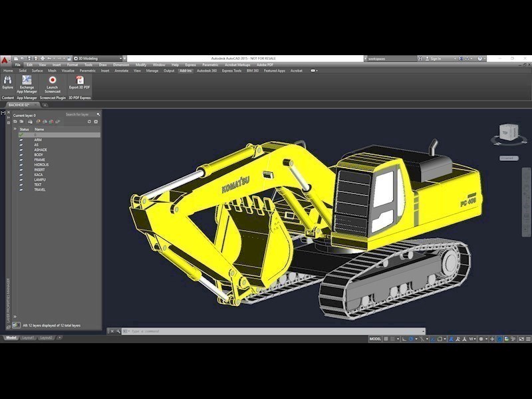Click the add new drawing tab plus
This screenshot has width=532, height=399.
pos(45,105)
